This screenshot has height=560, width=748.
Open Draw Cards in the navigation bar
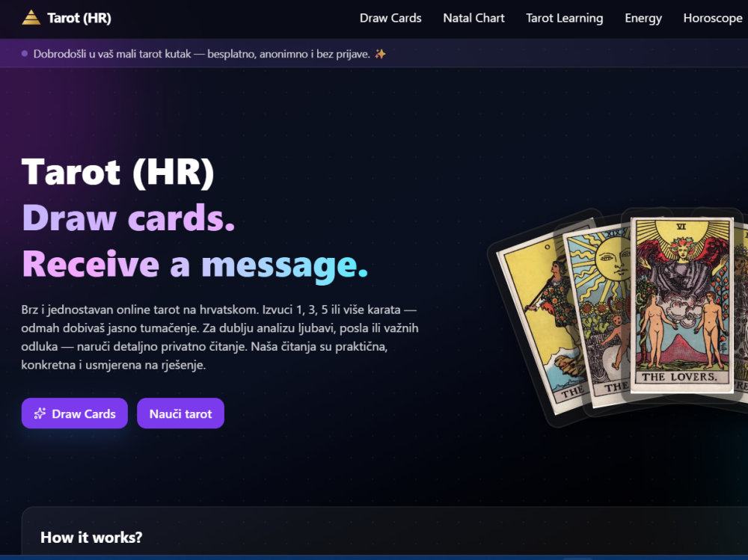pos(390,18)
